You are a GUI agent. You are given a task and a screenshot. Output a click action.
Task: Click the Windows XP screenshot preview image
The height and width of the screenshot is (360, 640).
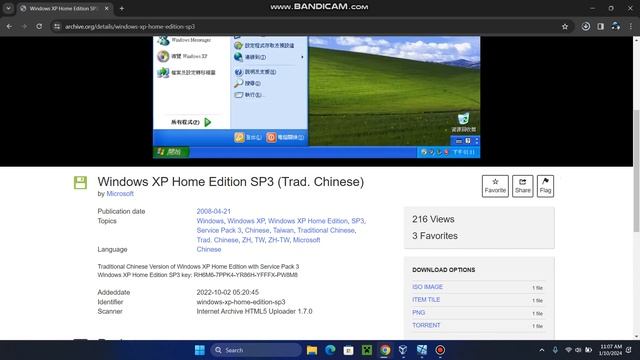click(x=316, y=97)
